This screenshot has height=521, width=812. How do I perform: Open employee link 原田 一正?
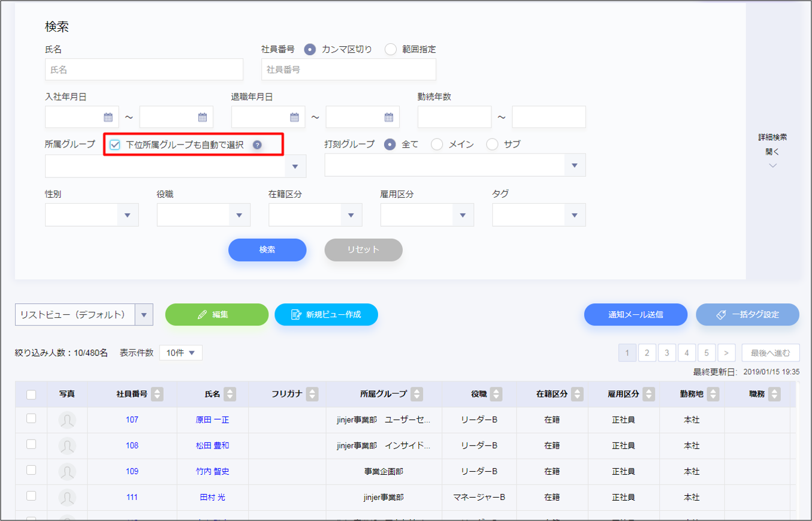pos(212,420)
